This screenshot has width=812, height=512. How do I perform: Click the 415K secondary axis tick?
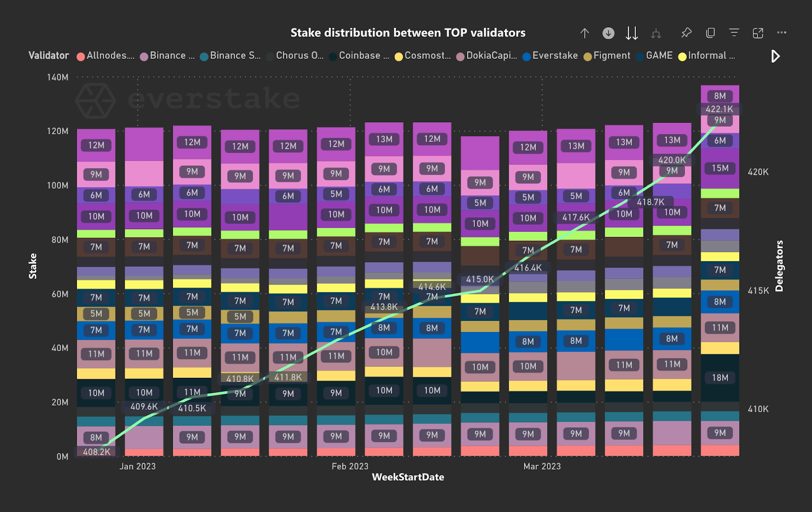(x=758, y=291)
